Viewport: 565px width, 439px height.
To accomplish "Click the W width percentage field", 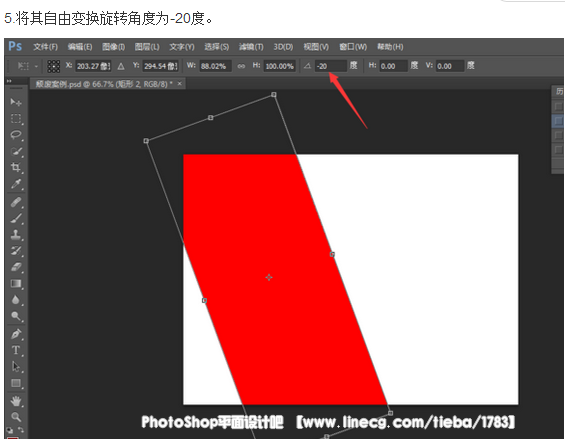I will tap(215, 66).
